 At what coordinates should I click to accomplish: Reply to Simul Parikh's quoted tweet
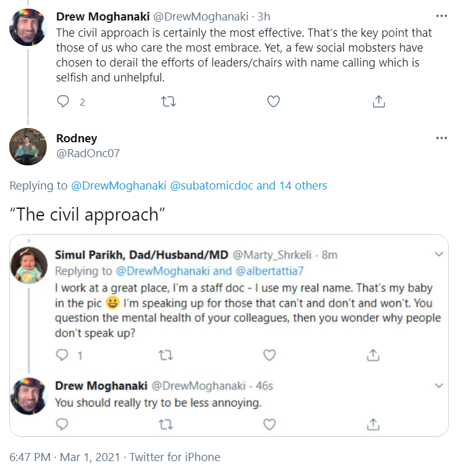(x=62, y=355)
